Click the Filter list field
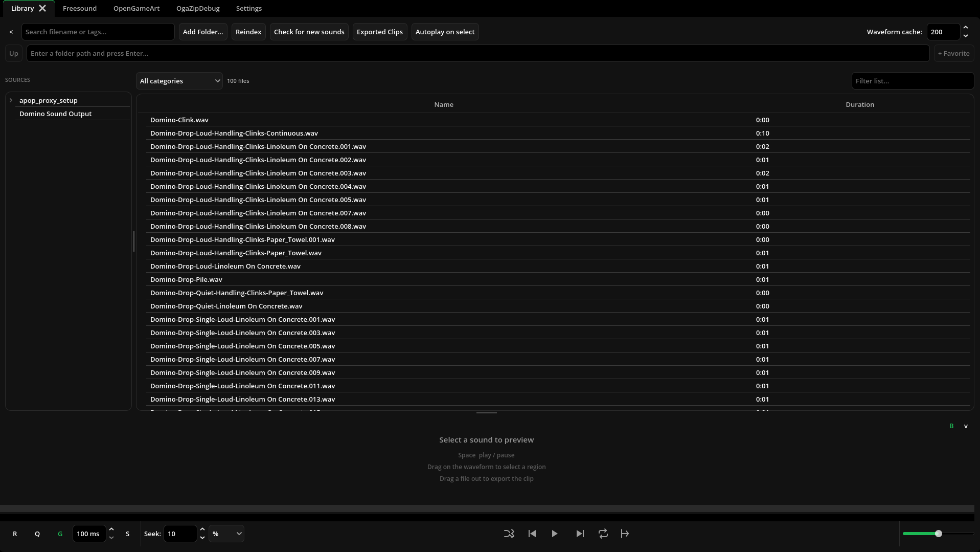980x552 pixels. click(913, 81)
